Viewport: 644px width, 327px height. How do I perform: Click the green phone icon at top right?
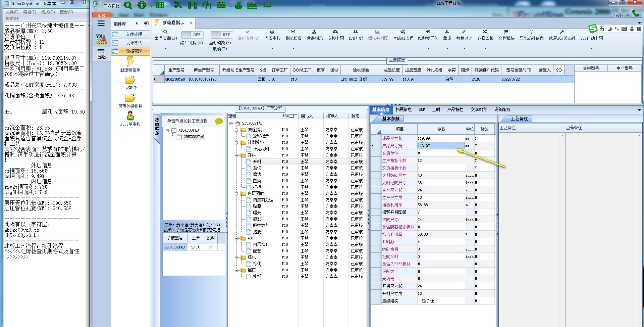tap(636, 13)
